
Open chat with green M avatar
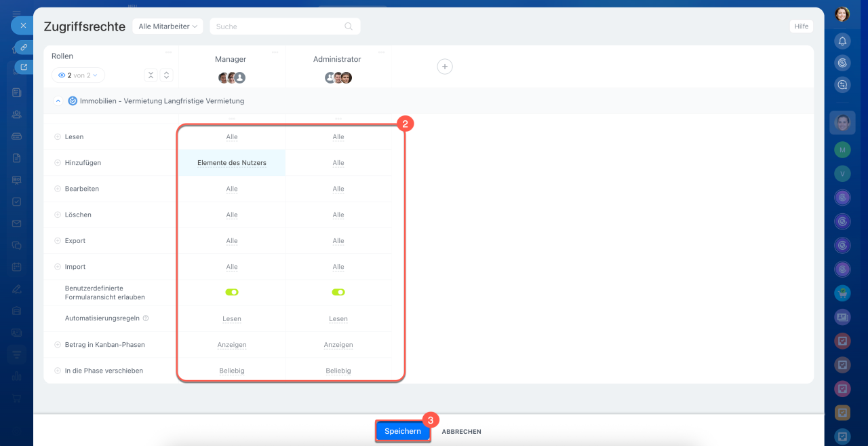(842, 149)
